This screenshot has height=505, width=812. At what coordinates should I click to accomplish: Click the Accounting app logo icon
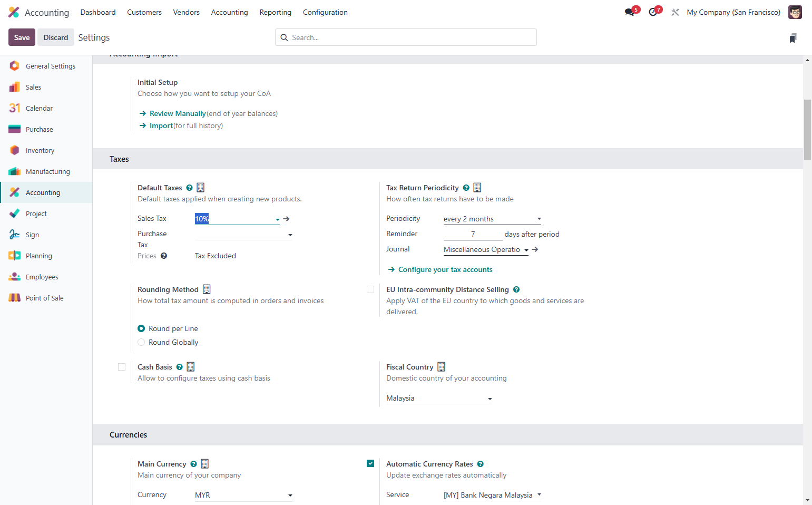pyautogui.click(x=14, y=12)
